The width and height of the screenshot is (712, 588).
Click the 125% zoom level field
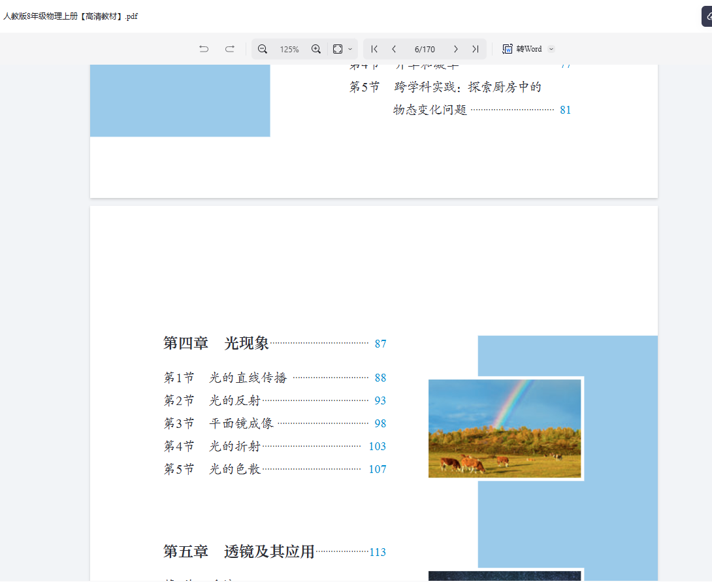coord(289,50)
